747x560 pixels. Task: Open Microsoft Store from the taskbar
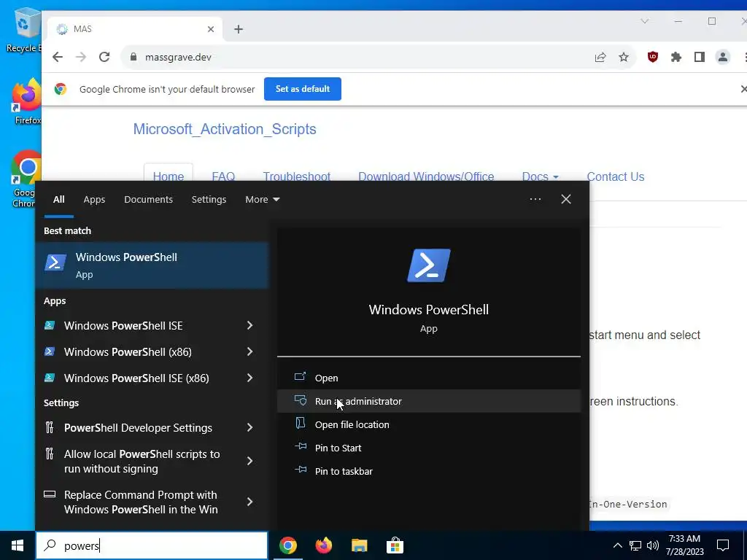tap(395, 545)
